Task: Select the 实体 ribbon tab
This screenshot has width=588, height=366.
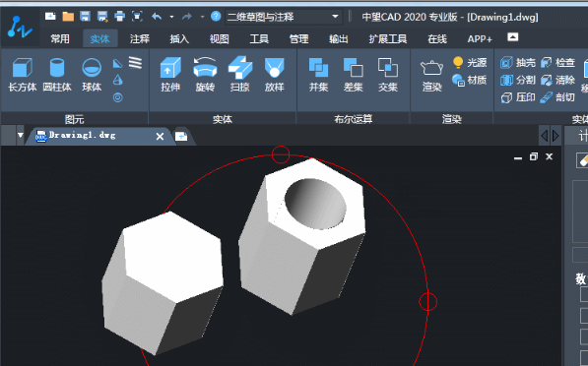Action: pyautogui.click(x=99, y=38)
